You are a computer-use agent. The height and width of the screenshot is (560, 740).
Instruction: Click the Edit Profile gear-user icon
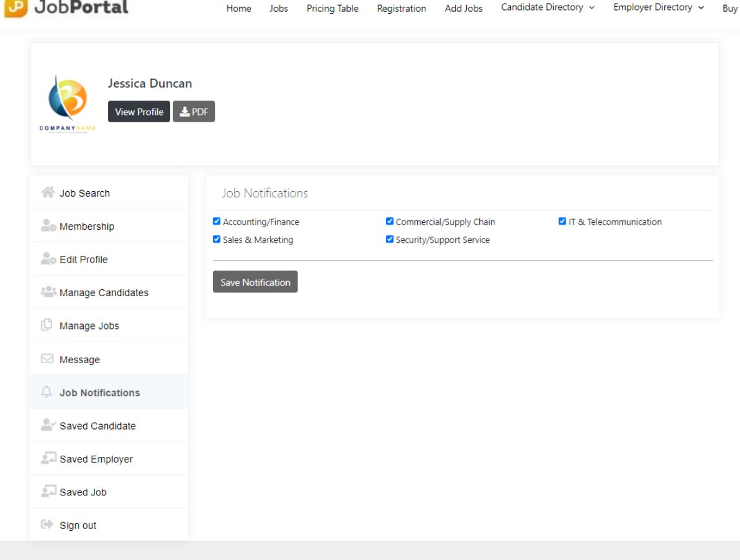click(48, 259)
